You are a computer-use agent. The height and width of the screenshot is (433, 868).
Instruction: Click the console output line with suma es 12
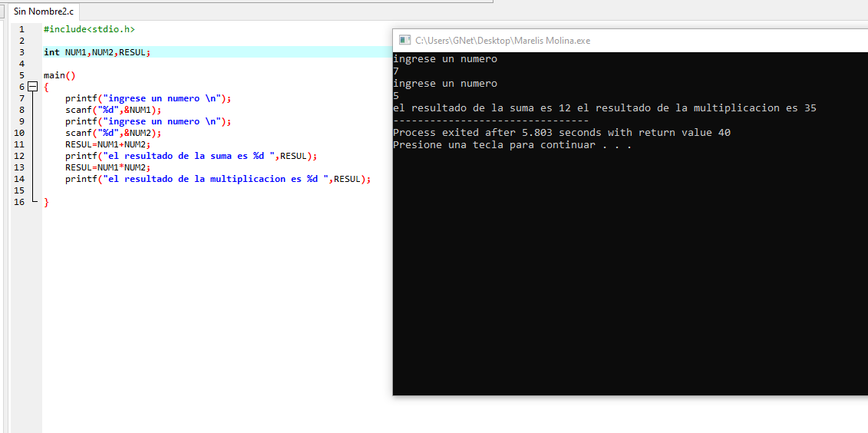pyautogui.click(x=605, y=108)
